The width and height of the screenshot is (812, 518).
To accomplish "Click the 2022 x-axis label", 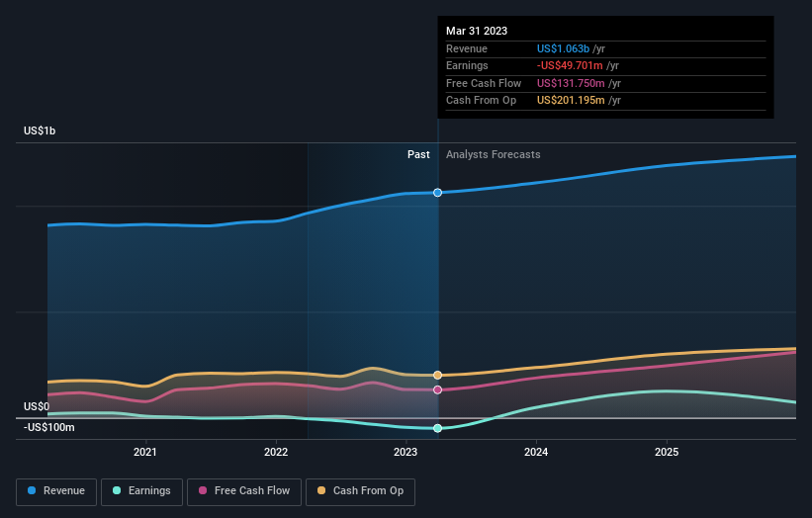I will click(276, 452).
